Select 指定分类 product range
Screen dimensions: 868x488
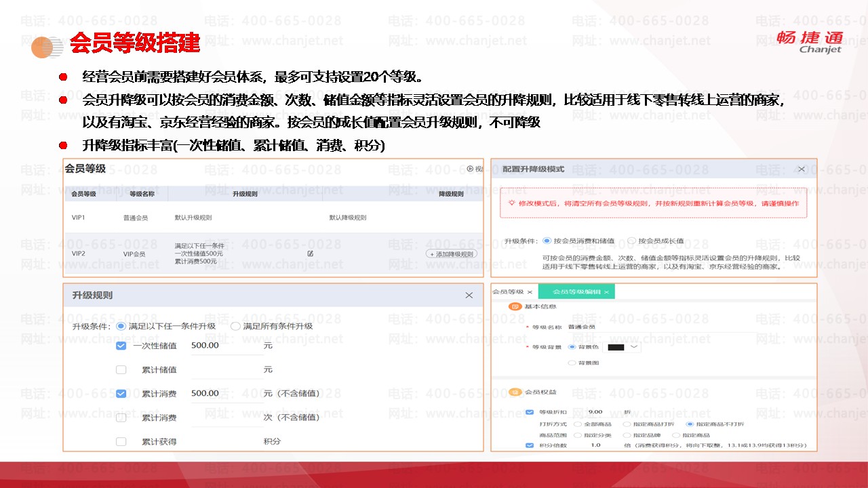(x=577, y=435)
